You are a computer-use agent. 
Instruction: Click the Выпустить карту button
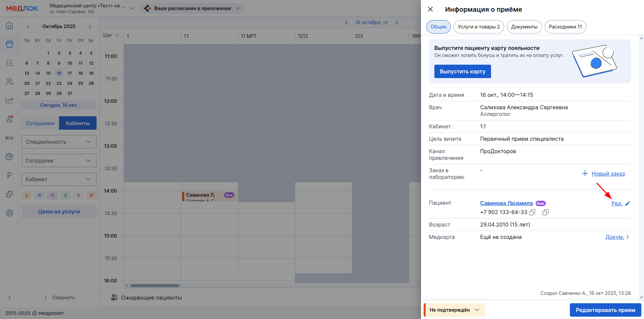pyautogui.click(x=462, y=71)
